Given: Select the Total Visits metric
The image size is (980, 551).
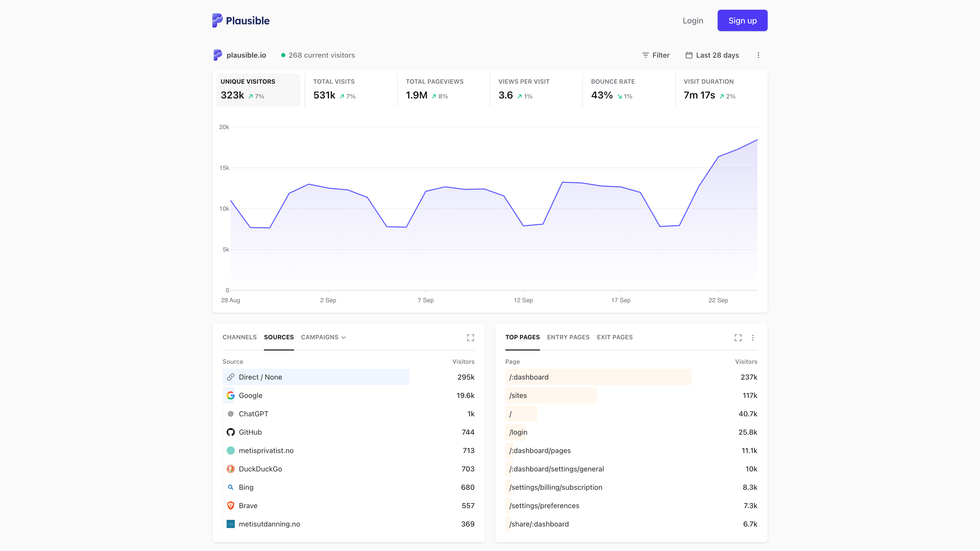Looking at the screenshot, I should (351, 90).
